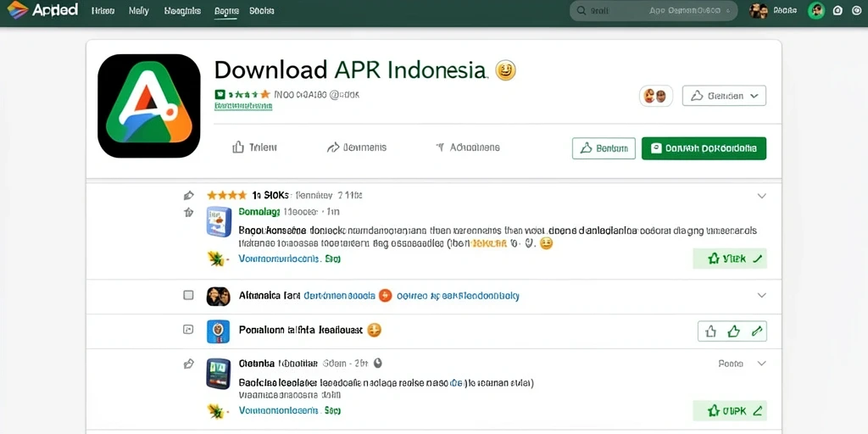Click the smiley emoji beside the title
This screenshot has height=434, width=868.
point(505,70)
